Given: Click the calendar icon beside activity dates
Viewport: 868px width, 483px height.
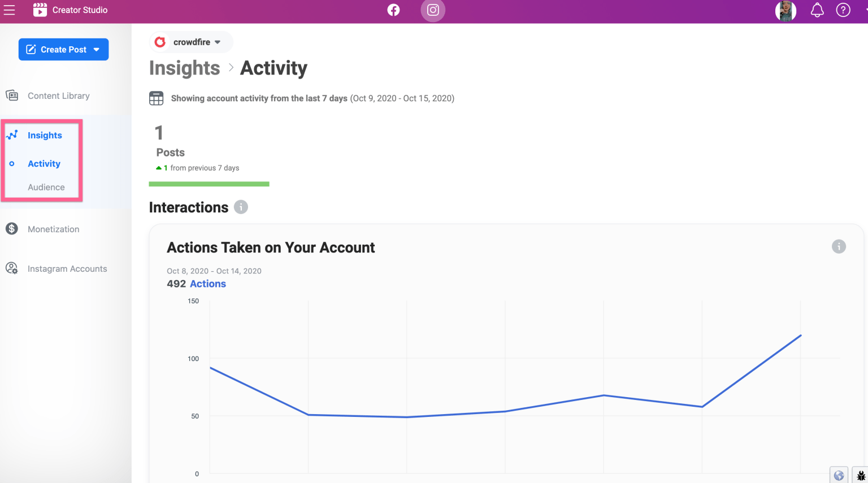Looking at the screenshot, I should (156, 98).
